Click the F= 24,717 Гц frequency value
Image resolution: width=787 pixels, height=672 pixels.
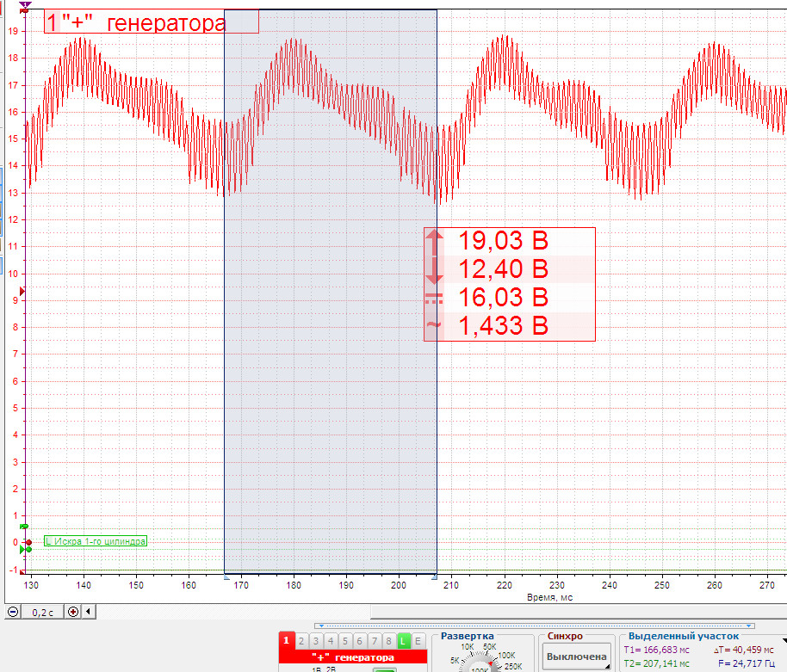[747, 663]
